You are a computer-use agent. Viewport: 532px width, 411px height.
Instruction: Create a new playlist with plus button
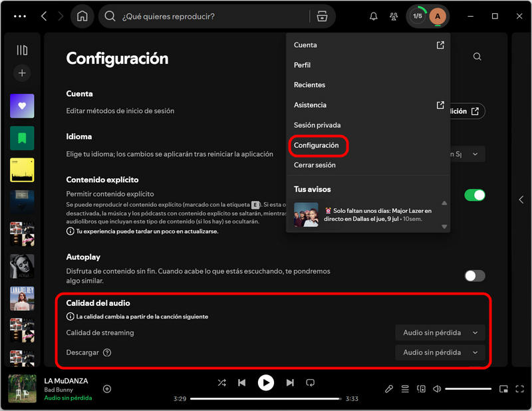(22, 73)
